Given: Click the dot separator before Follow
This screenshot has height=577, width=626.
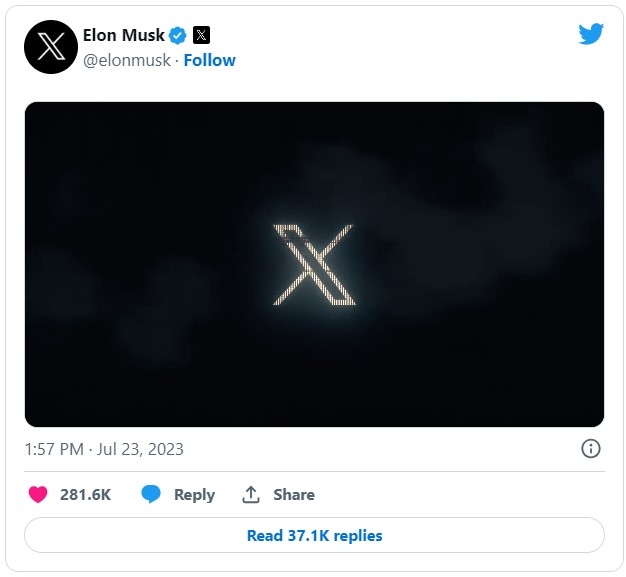Looking at the screenshot, I should tap(176, 60).
